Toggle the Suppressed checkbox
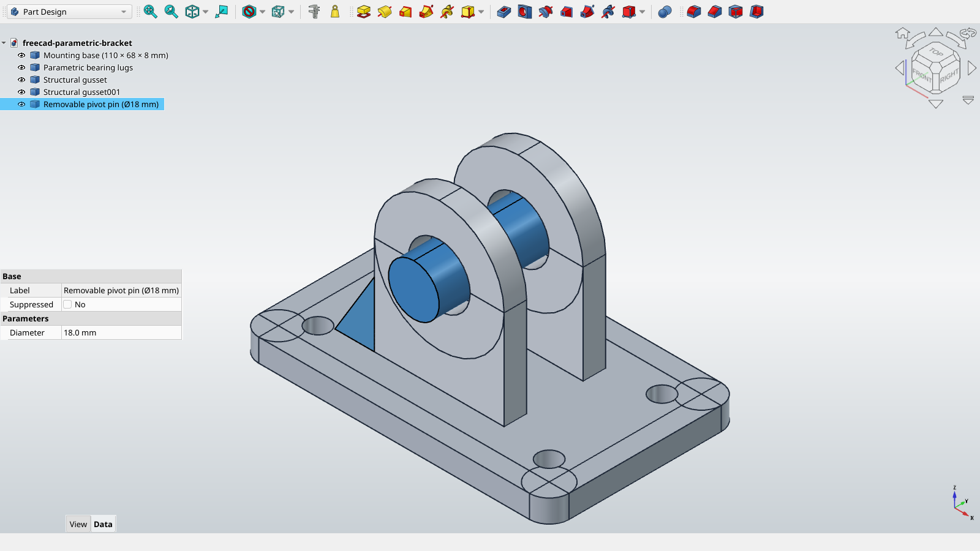 67,304
